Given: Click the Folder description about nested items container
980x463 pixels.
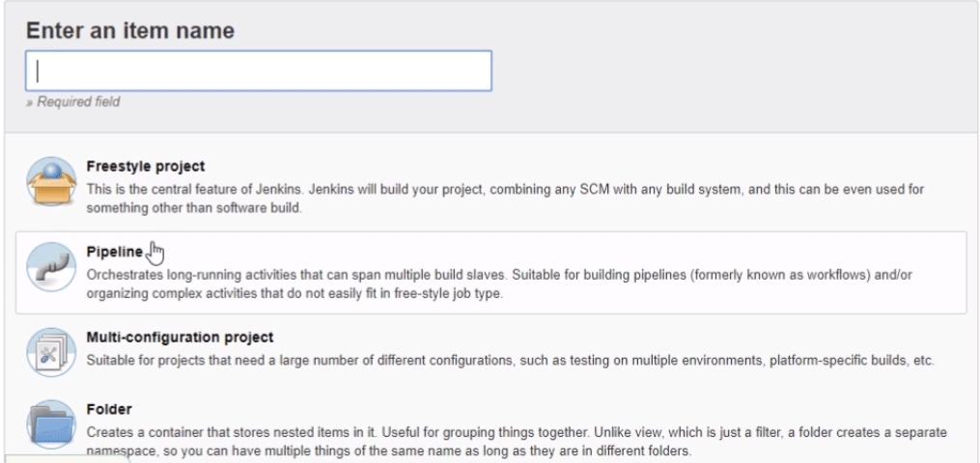Looking at the screenshot, I should (x=517, y=441).
